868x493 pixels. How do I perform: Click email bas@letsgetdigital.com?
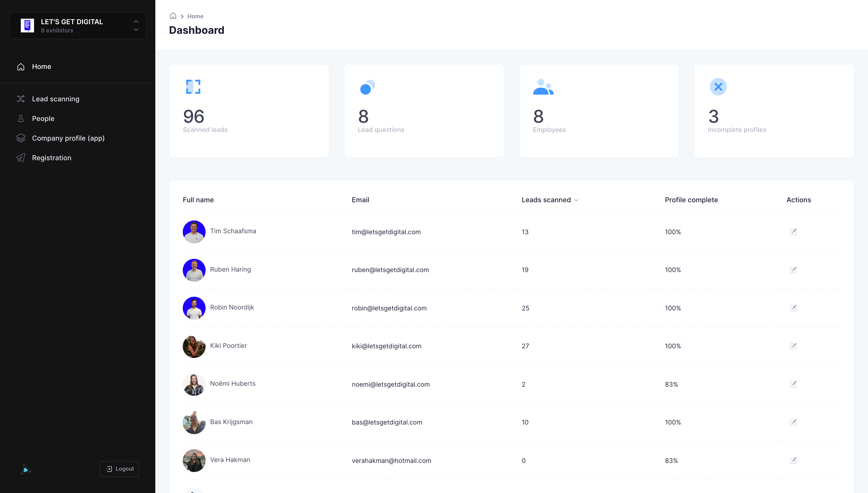click(x=387, y=422)
